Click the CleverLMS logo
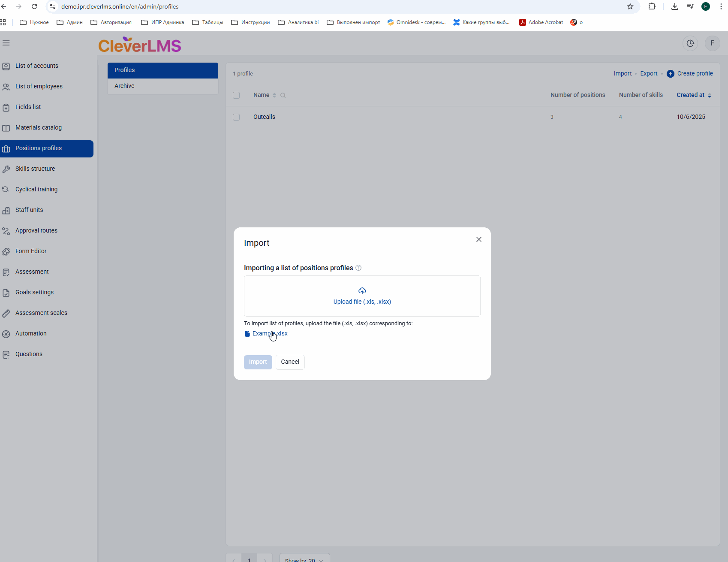Image resolution: width=728 pixels, height=562 pixels. coord(140,45)
